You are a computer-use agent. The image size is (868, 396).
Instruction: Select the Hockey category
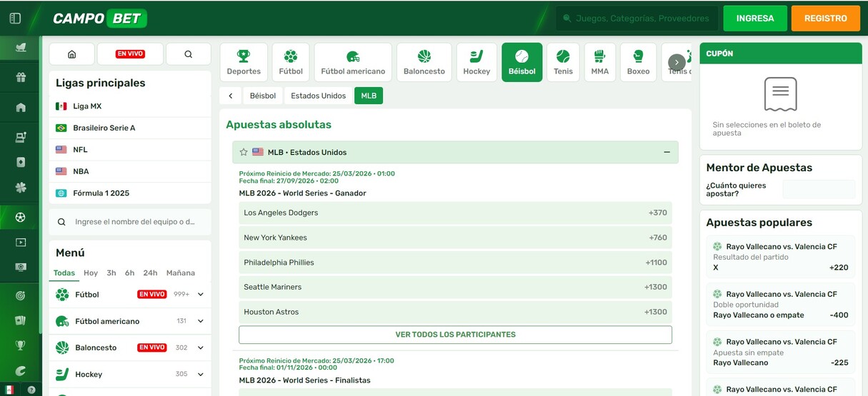pos(477,62)
